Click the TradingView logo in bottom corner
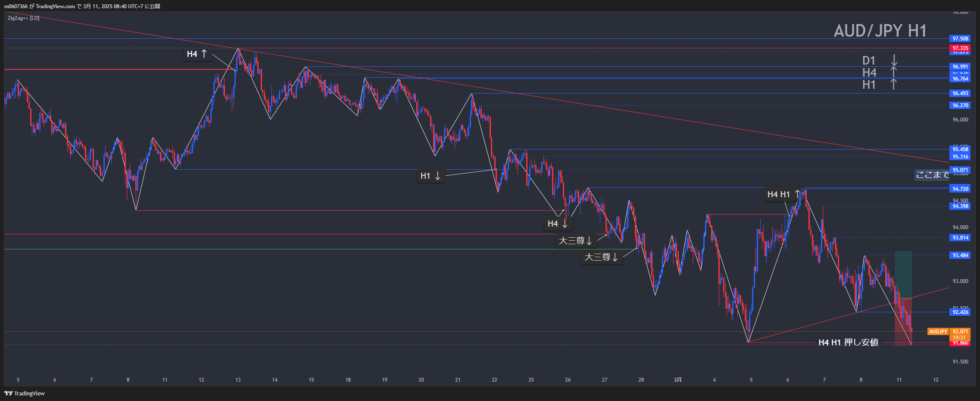This screenshot has height=401, width=980. click(25, 393)
